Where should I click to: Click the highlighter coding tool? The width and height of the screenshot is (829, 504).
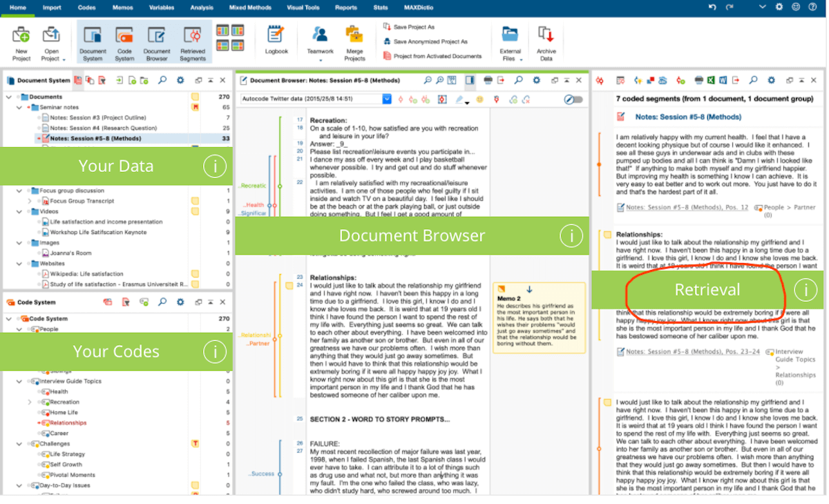459,99
